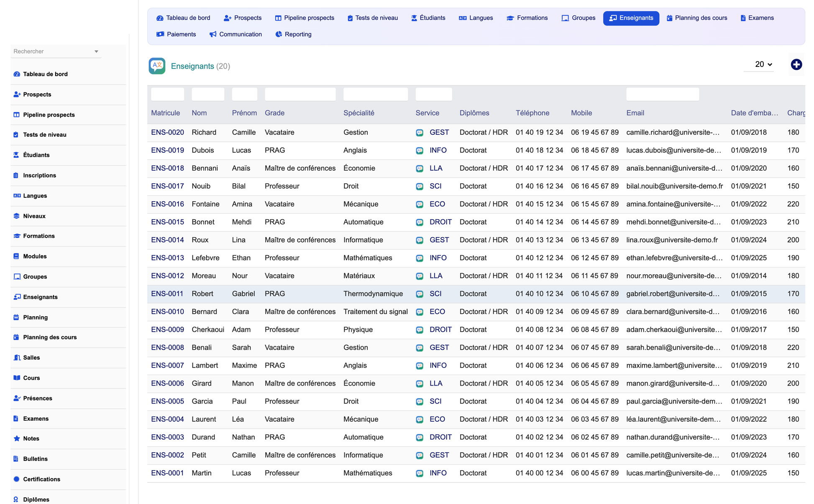This screenshot has height=504, width=814.
Task: Click the service icon in row ENS-0001
Action: click(419, 473)
